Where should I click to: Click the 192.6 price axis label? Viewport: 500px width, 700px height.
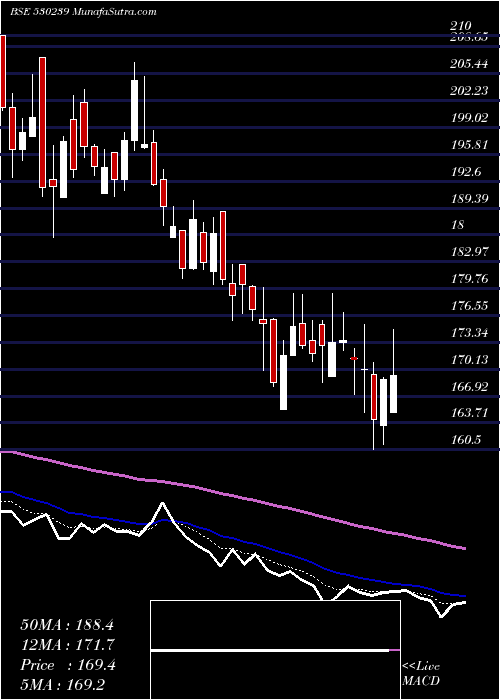466,171
